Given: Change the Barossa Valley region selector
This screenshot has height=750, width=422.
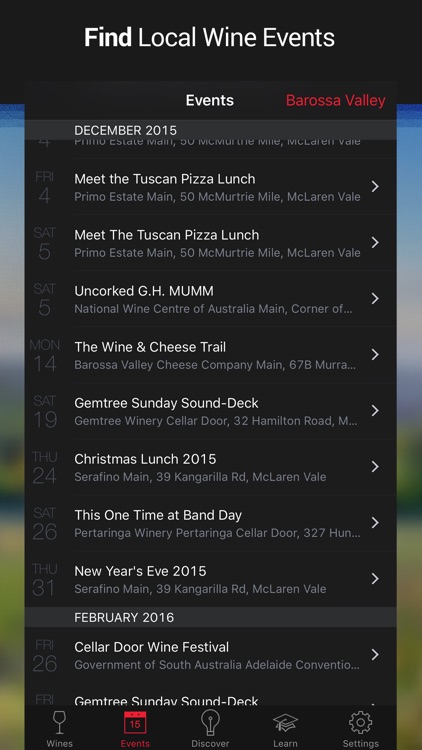Looking at the screenshot, I should (335, 100).
